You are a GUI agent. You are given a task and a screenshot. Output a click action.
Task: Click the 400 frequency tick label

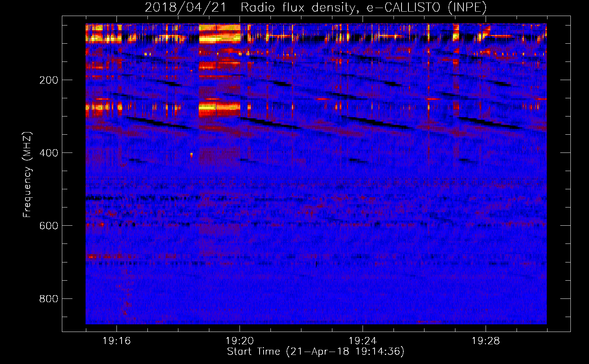(49, 153)
